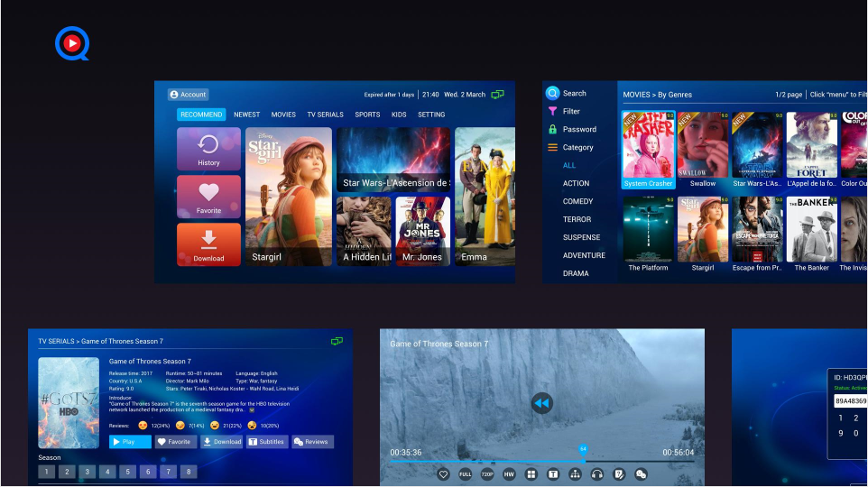Click the Favorite button on details page
868x487 pixels.
point(175,442)
